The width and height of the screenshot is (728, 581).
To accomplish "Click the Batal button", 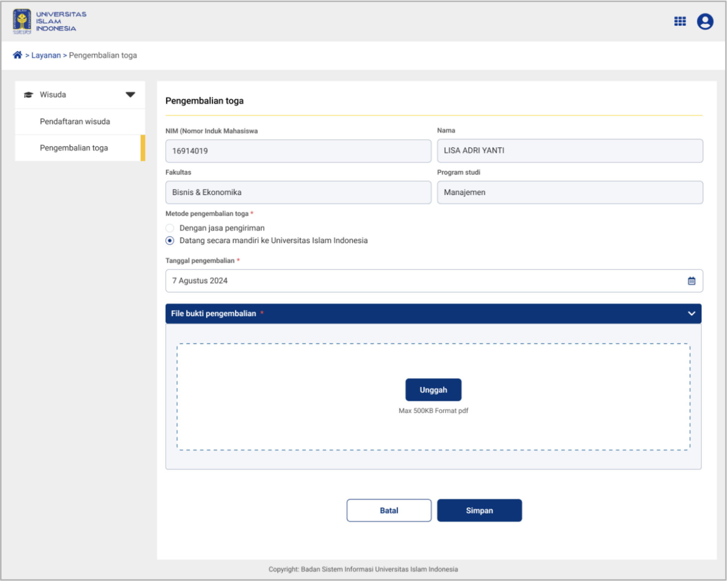I will [x=388, y=510].
